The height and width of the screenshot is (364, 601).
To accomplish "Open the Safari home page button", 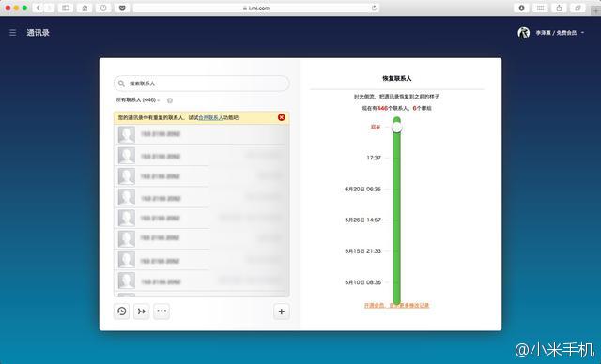I will point(85,8).
